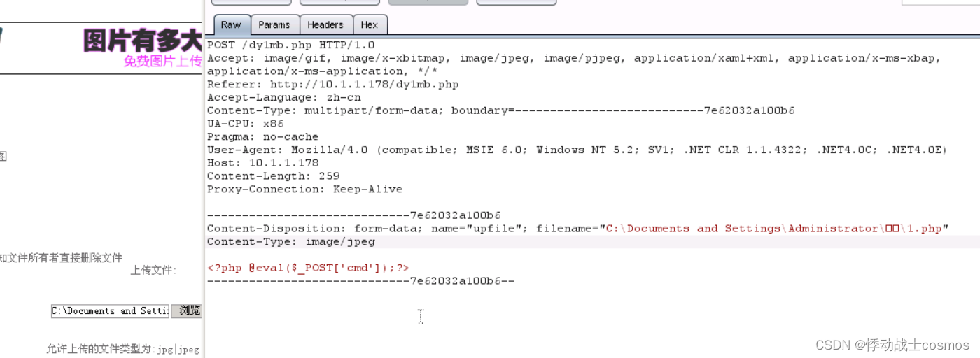This screenshot has width=980, height=358.
Task: Click the Referer header line
Action: click(x=332, y=85)
